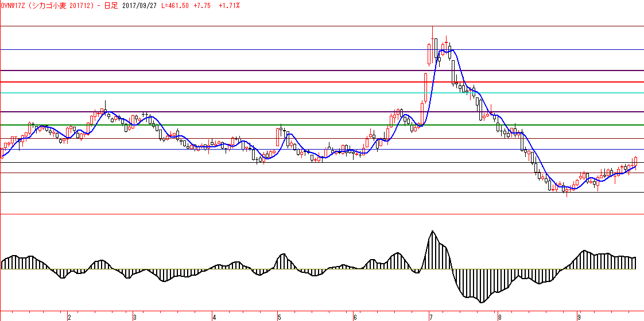Click the date 2017/09/27 in the header
Screen dimensions: 644x321
coord(139,6)
